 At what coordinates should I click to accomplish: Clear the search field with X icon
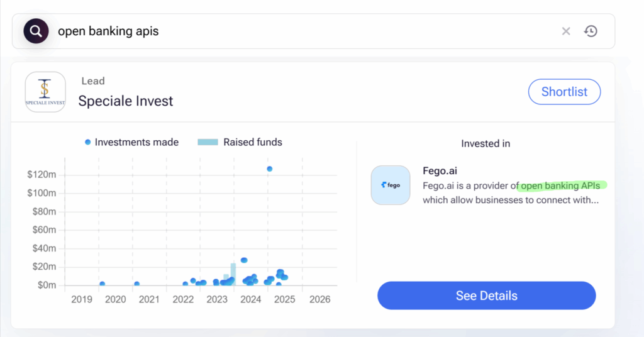click(566, 31)
